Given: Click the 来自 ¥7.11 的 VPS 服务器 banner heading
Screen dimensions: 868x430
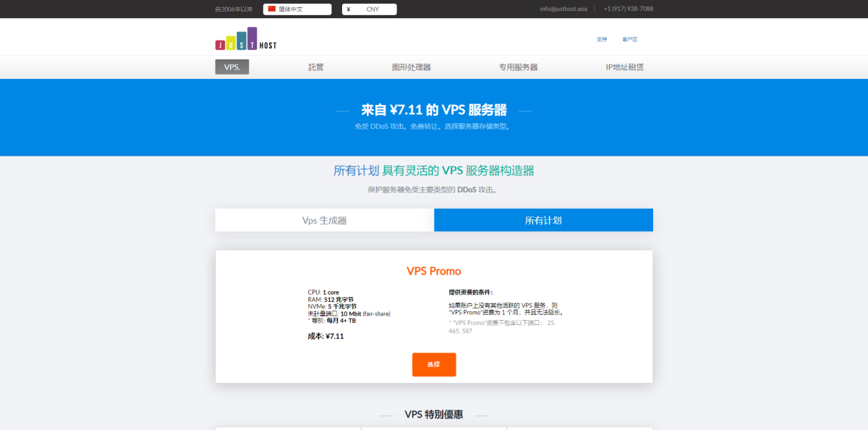Looking at the screenshot, I should (x=433, y=111).
